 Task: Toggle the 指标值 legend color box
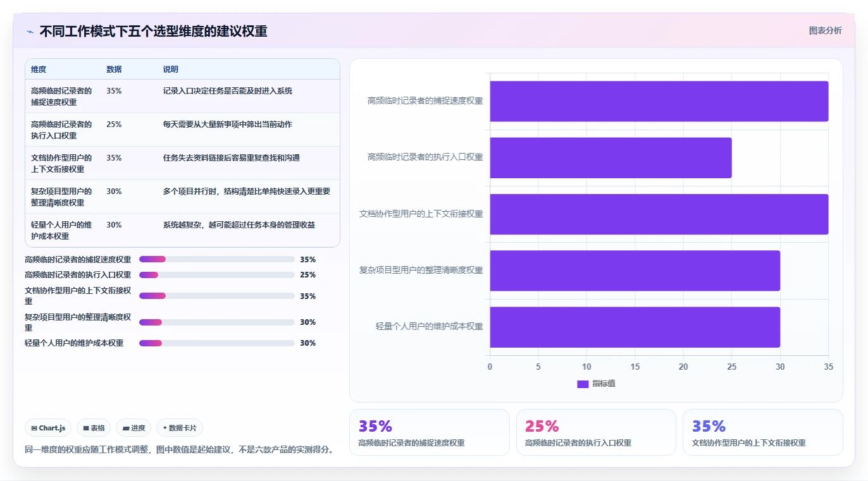click(583, 384)
